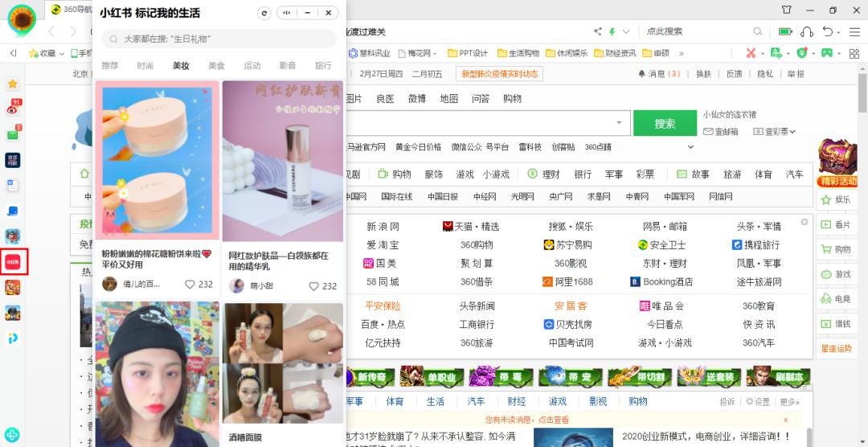Open the dropdown beside undo arrow
Screen dimensions: 868x447
[838, 31]
